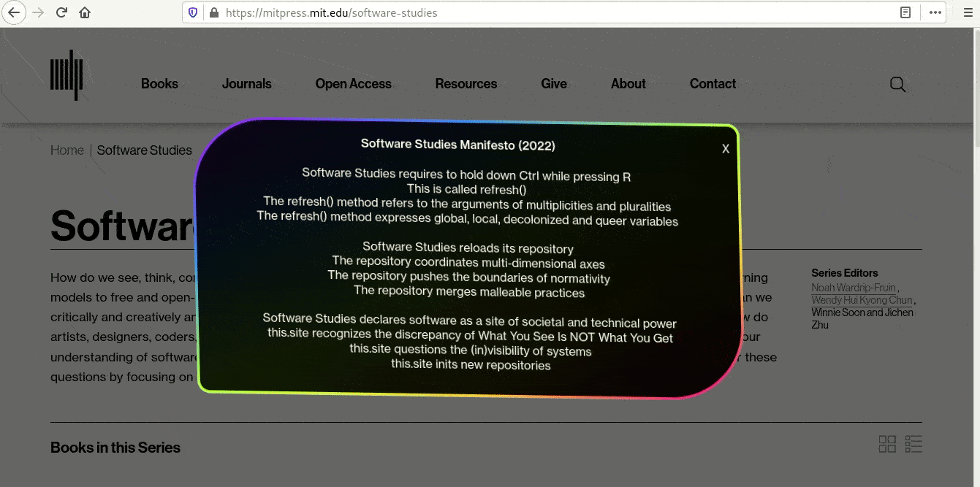Open the About menu item
The image size is (980, 487).
click(628, 84)
